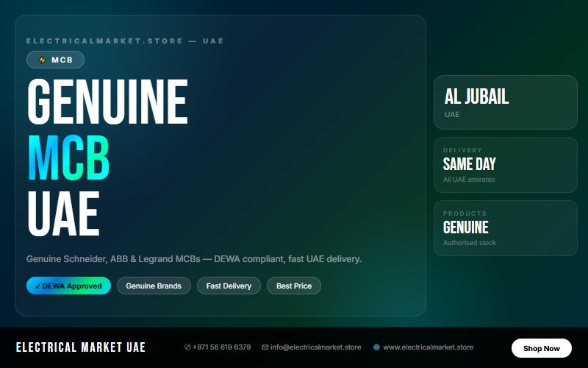The height and width of the screenshot is (368, 588).
Task: Click the lightning bolt icon in the MCB badge
Action: [43, 60]
